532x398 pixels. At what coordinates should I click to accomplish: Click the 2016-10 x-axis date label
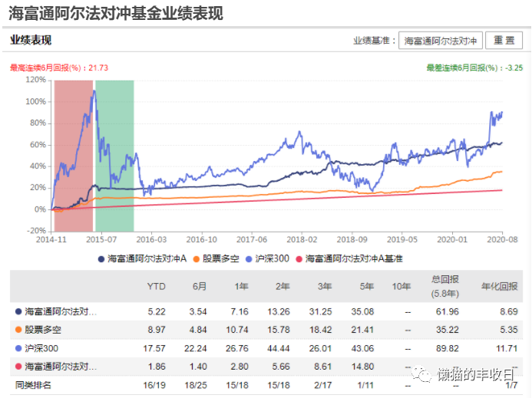coord(202,240)
